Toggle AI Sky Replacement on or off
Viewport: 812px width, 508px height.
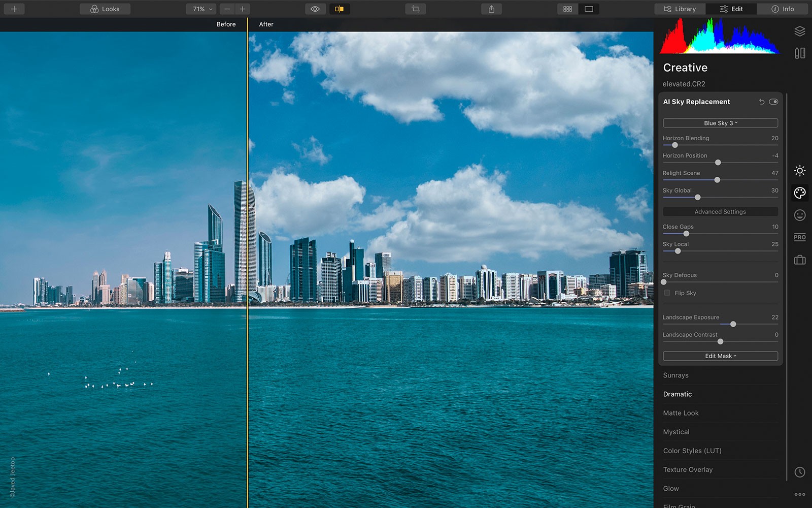tap(773, 102)
